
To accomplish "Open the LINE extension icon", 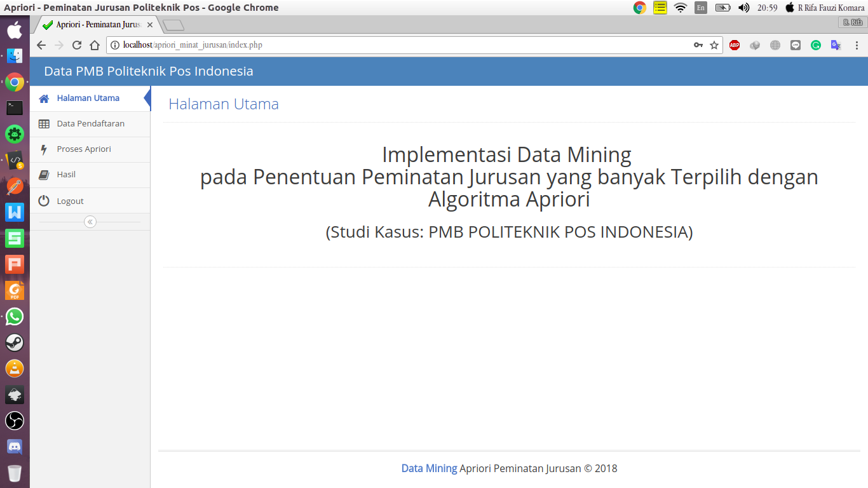I will click(x=796, y=45).
